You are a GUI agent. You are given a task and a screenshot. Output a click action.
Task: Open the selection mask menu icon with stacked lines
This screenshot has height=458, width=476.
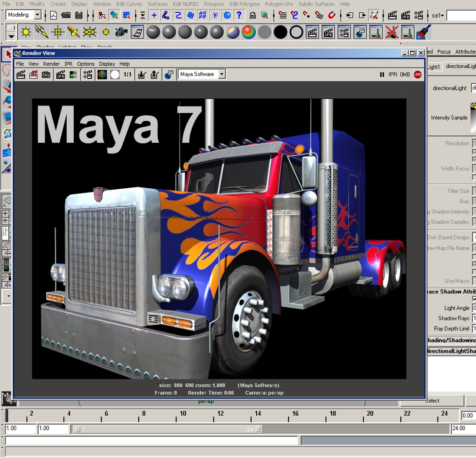click(143, 15)
